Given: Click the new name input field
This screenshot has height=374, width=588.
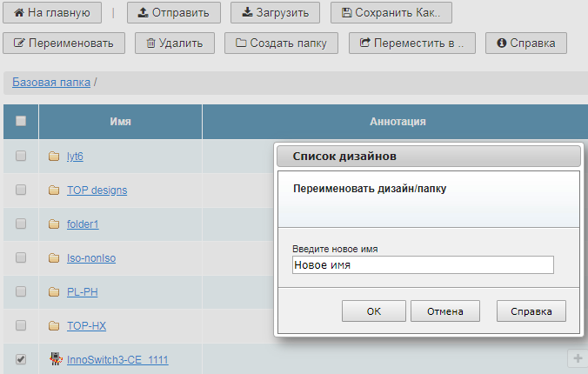Looking at the screenshot, I should [x=422, y=265].
